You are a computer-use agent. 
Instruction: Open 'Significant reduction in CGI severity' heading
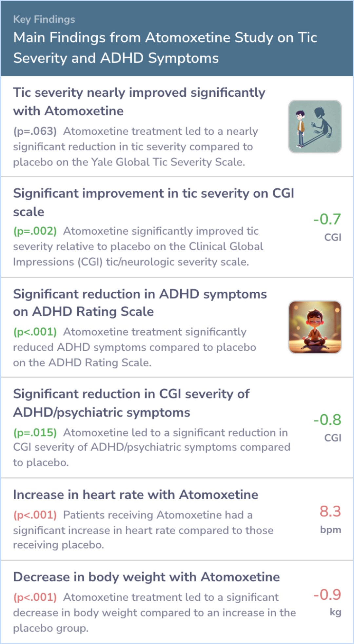(x=131, y=403)
